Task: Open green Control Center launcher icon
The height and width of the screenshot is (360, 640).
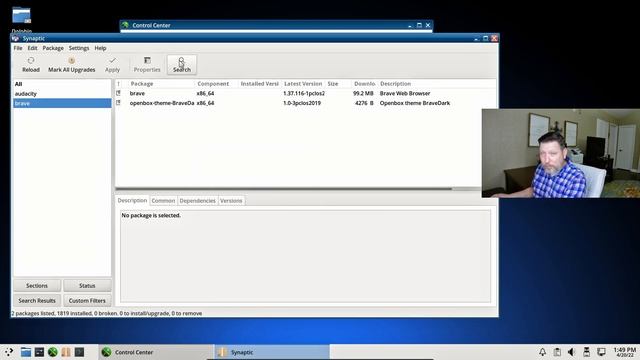Action: coord(53,352)
